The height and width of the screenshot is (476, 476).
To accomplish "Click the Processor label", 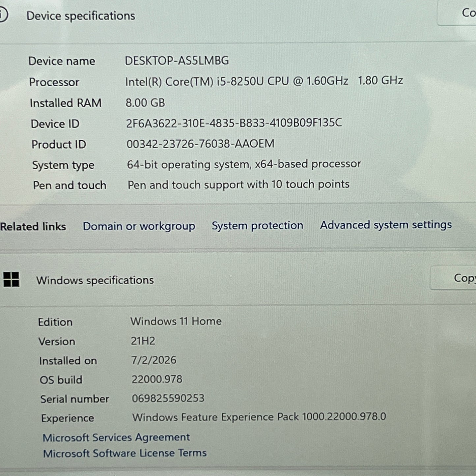I will [x=54, y=82].
